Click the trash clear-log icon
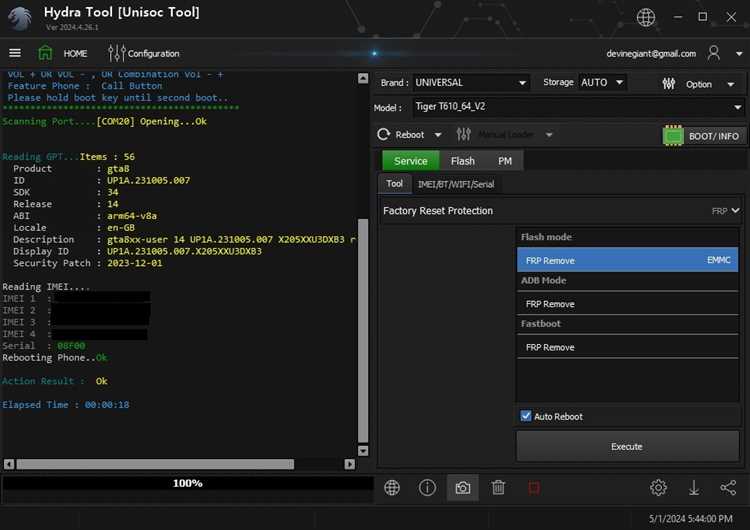Image resolution: width=750 pixels, height=530 pixels. click(x=498, y=488)
